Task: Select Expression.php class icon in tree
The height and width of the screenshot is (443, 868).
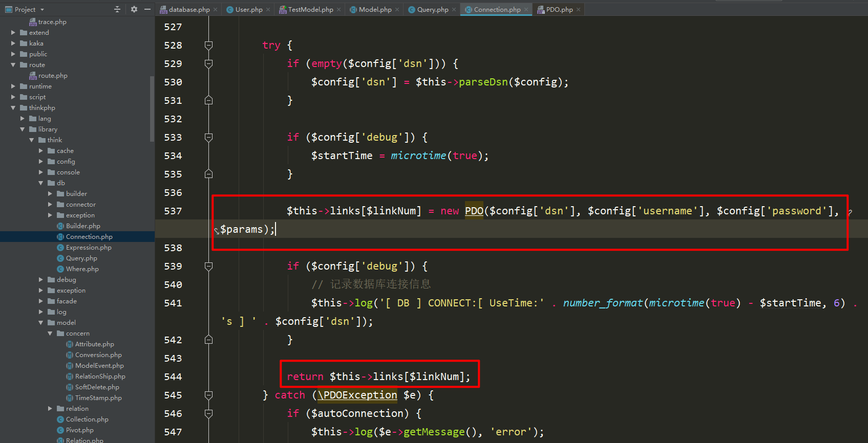Action: [60, 248]
